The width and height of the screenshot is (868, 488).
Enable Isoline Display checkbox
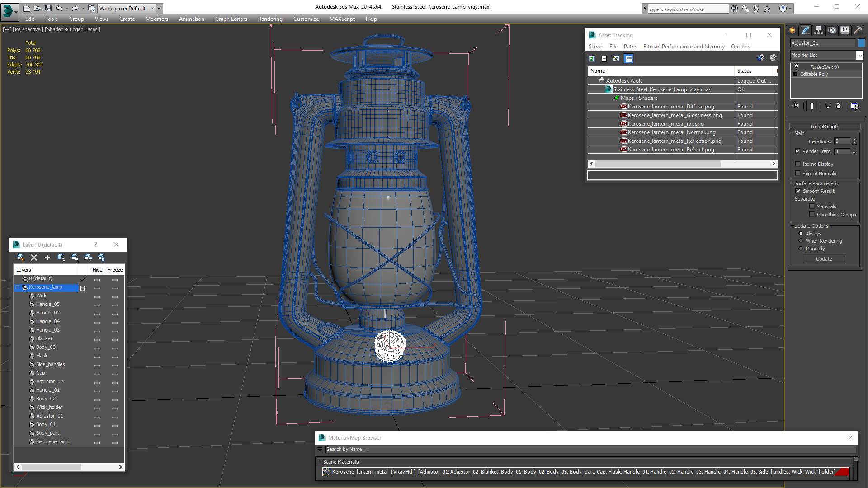point(798,164)
